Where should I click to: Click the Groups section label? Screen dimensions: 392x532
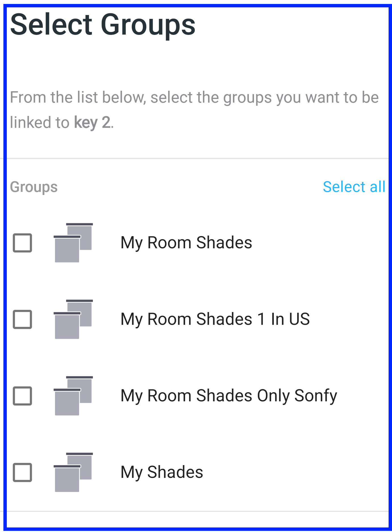point(34,187)
